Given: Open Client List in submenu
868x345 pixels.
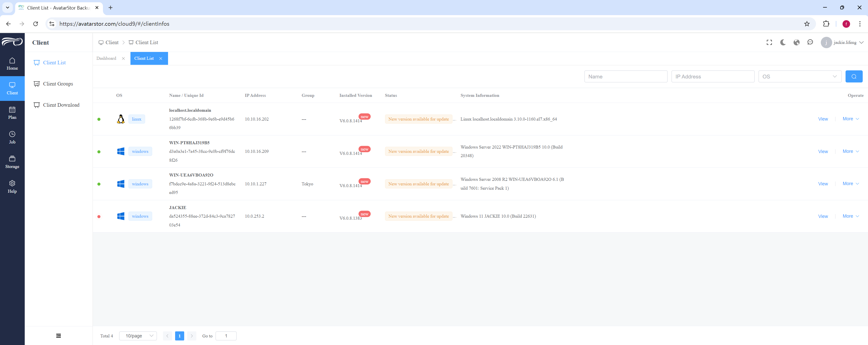Looking at the screenshot, I should point(54,63).
